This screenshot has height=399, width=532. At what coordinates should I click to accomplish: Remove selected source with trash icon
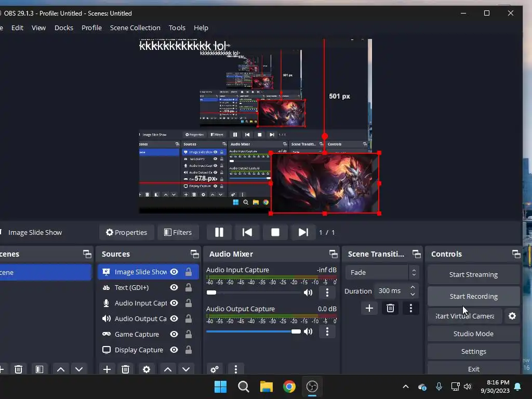point(126,369)
